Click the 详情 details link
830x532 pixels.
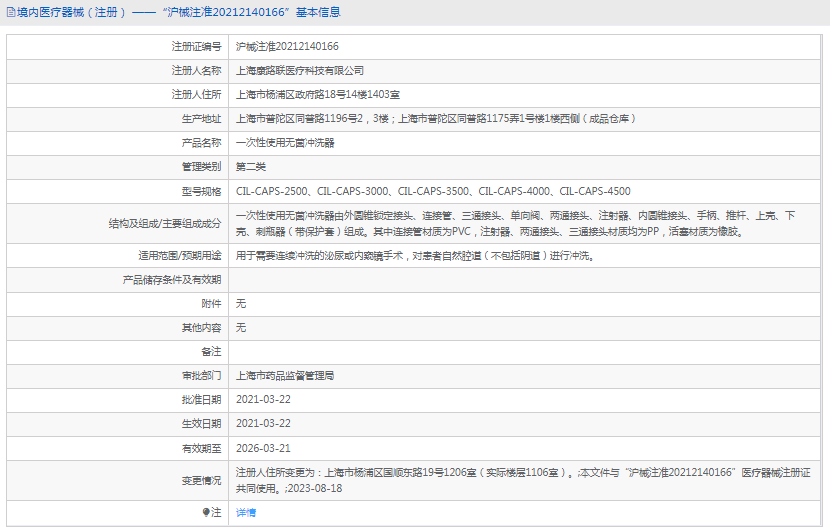246,512
